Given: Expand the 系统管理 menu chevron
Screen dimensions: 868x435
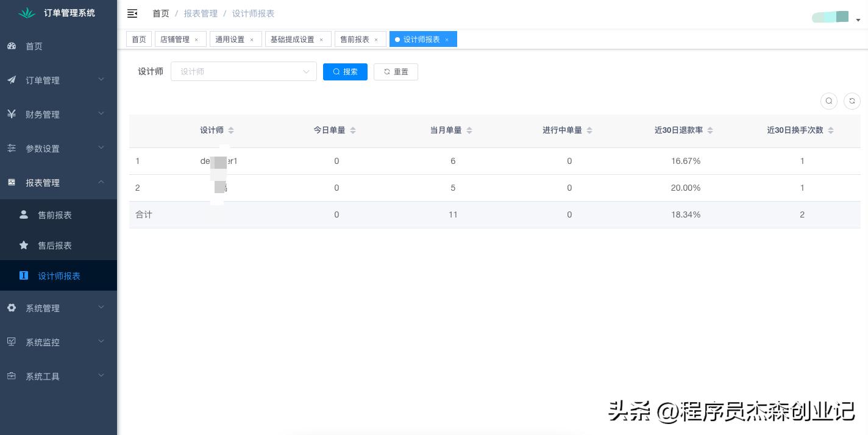Looking at the screenshot, I should [101, 308].
